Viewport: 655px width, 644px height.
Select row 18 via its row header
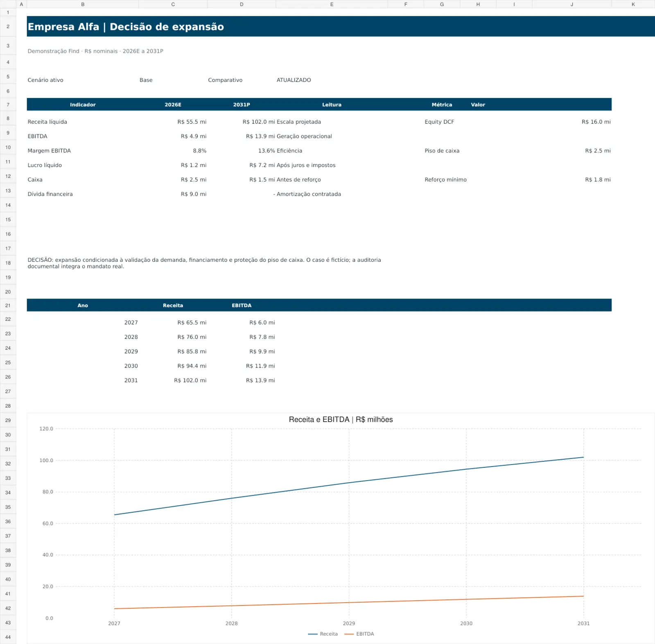(8, 263)
